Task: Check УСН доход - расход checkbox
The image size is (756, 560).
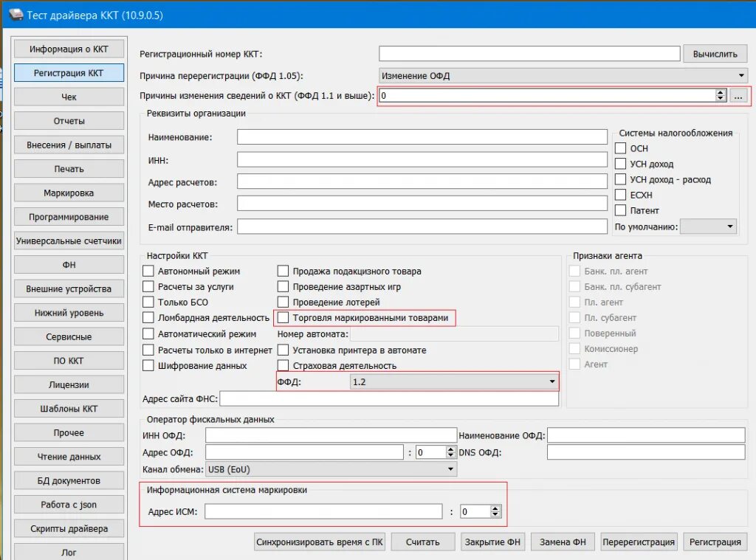Action: [620, 179]
